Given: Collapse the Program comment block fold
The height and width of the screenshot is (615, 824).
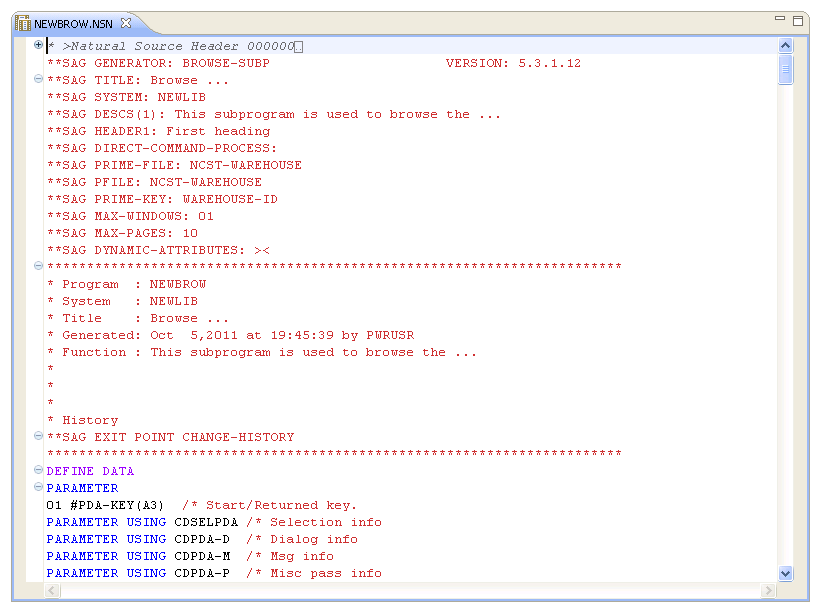Looking at the screenshot, I should 38,266.
